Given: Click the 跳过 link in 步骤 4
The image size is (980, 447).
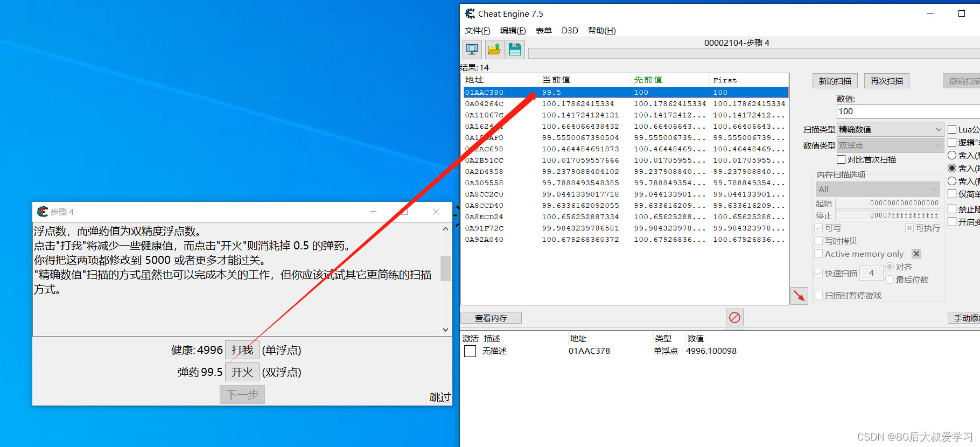Looking at the screenshot, I should (x=440, y=397).
